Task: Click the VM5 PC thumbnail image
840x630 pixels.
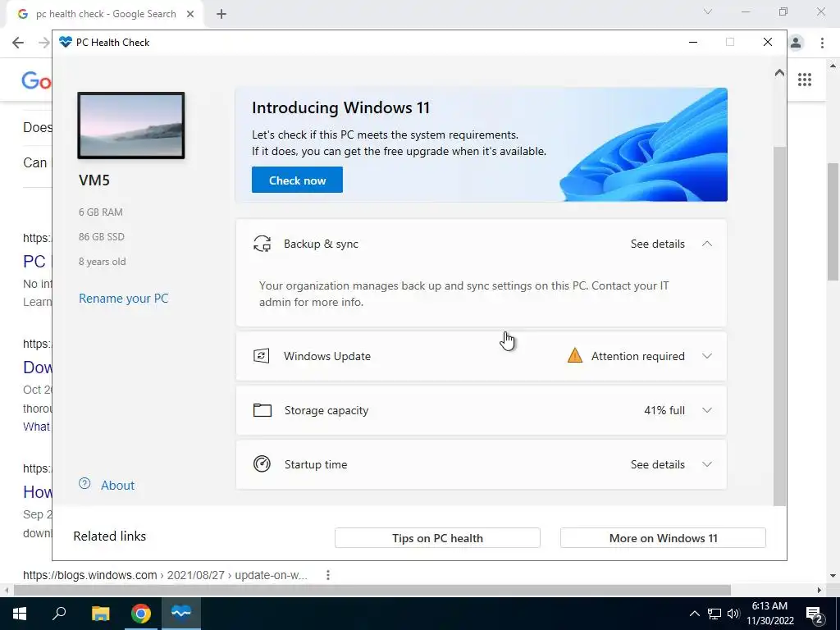Action: tap(131, 126)
